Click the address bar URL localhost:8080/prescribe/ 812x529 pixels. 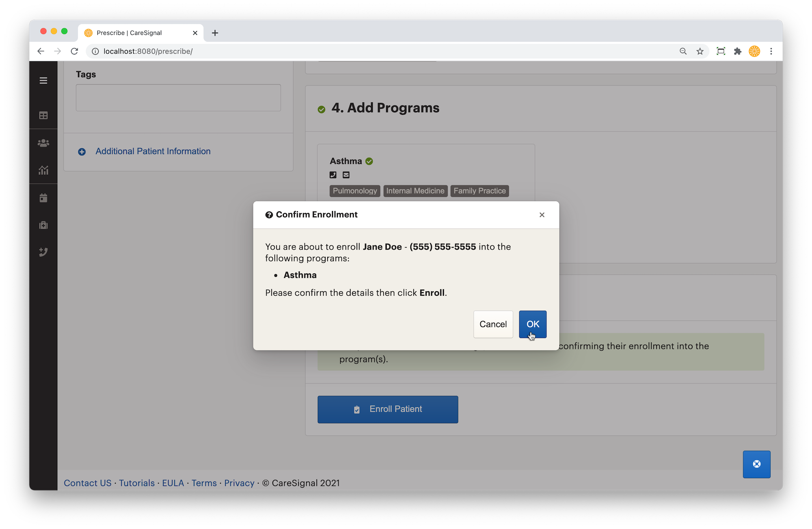coord(148,51)
